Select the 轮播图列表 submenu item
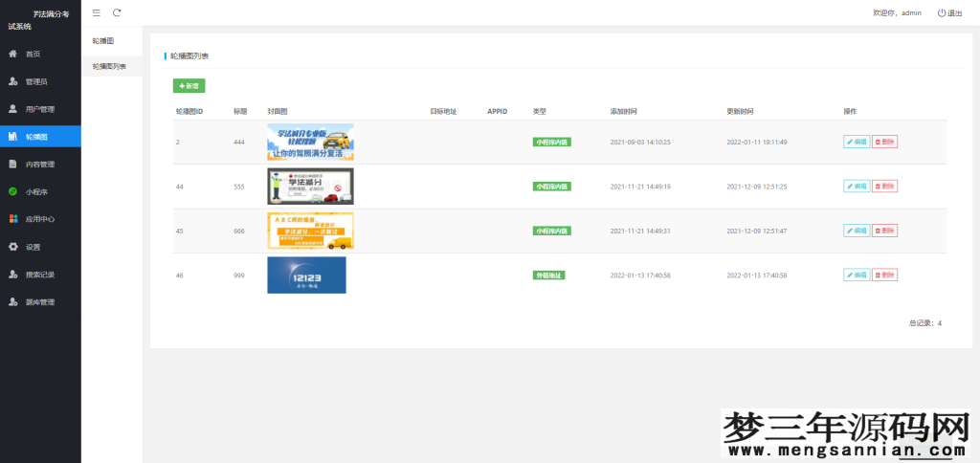 109,66
